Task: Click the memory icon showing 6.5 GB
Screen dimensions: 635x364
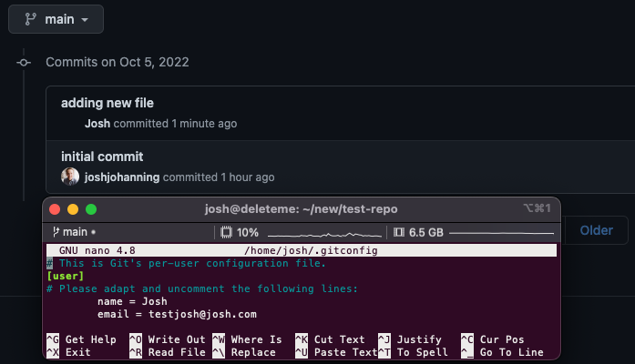Action: (x=398, y=232)
